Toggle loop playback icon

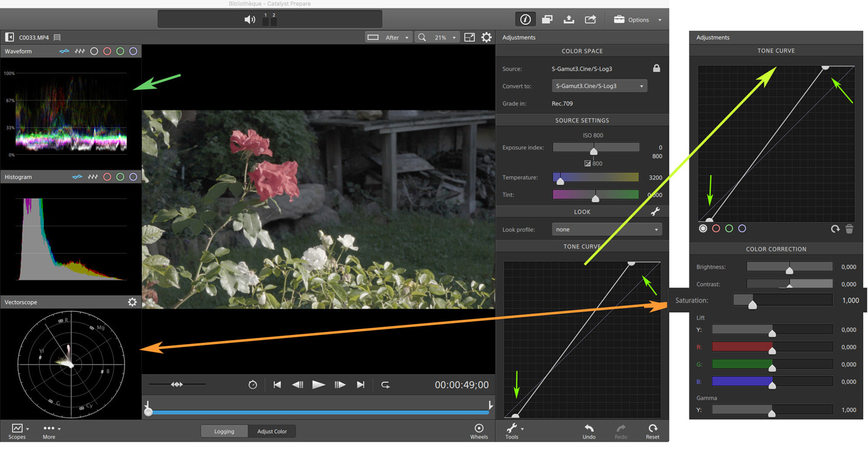(385, 385)
